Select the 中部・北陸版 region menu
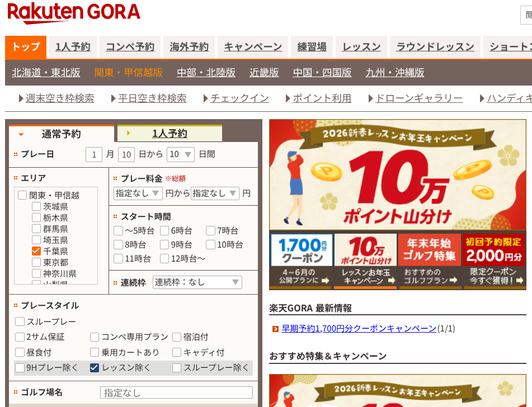The width and height of the screenshot is (532, 407). (206, 73)
